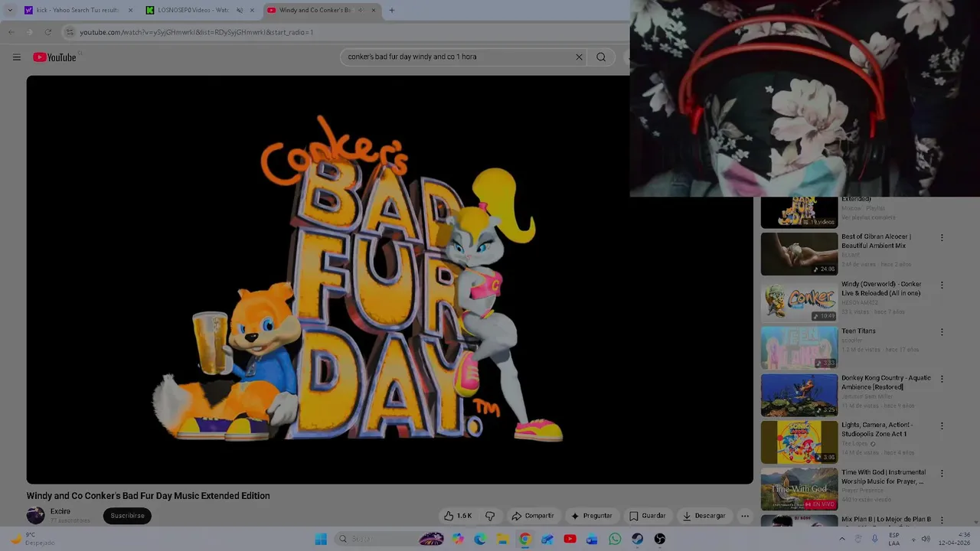Clear the YouTube search box text
The image size is (980, 551).
579,57
